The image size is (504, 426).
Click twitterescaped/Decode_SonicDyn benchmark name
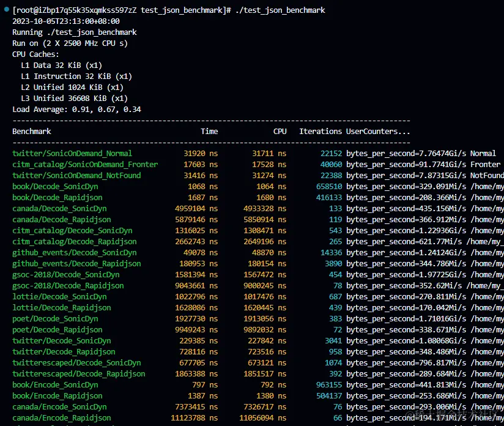tap(76, 363)
